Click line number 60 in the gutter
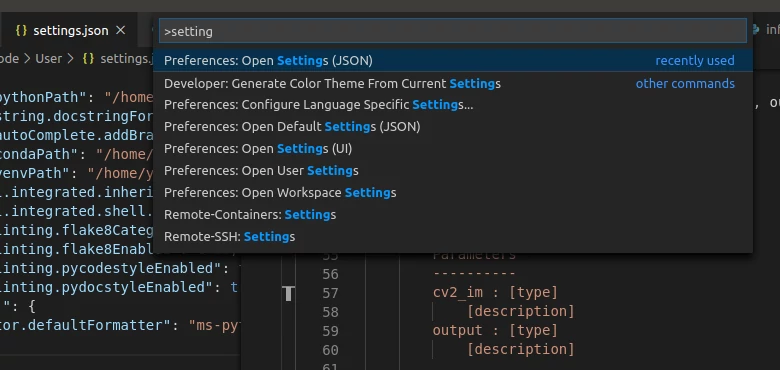Image resolution: width=780 pixels, height=370 pixels. click(x=330, y=350)
